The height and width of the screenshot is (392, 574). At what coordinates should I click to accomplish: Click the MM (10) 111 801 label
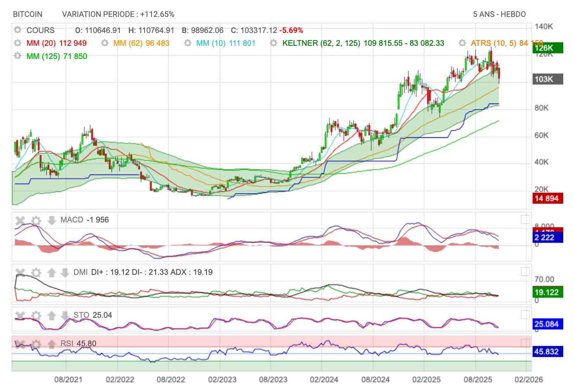coord(225,43)
